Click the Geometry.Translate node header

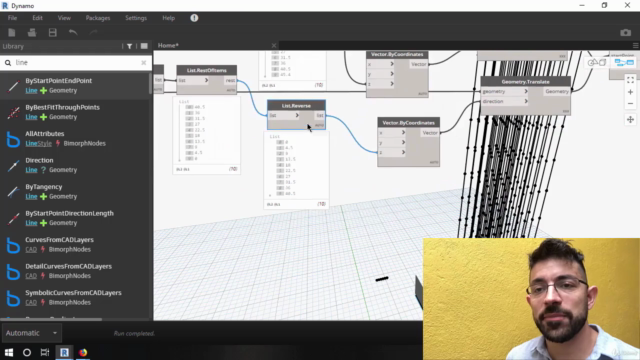(525, 82)
